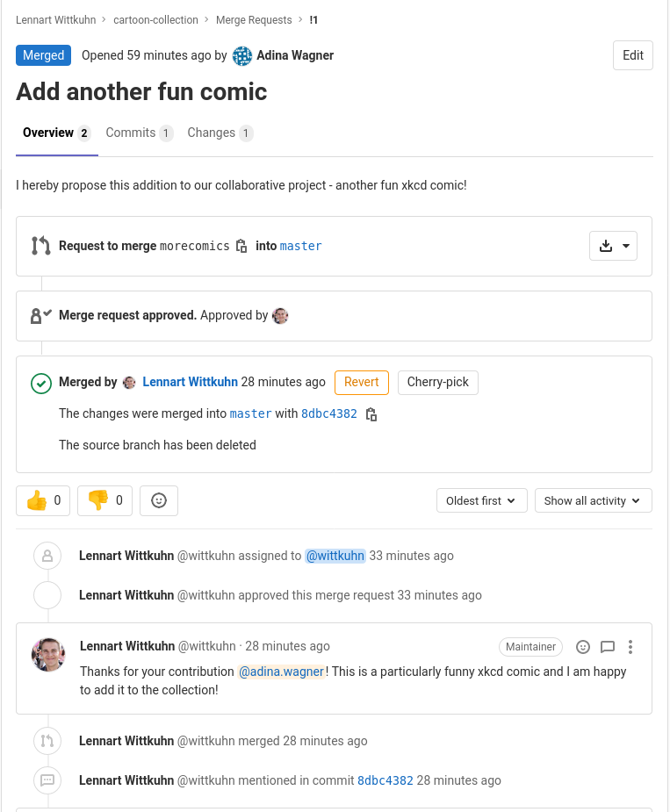Add thumbs down reaction

pyautogui.click(x=104, y=500)
